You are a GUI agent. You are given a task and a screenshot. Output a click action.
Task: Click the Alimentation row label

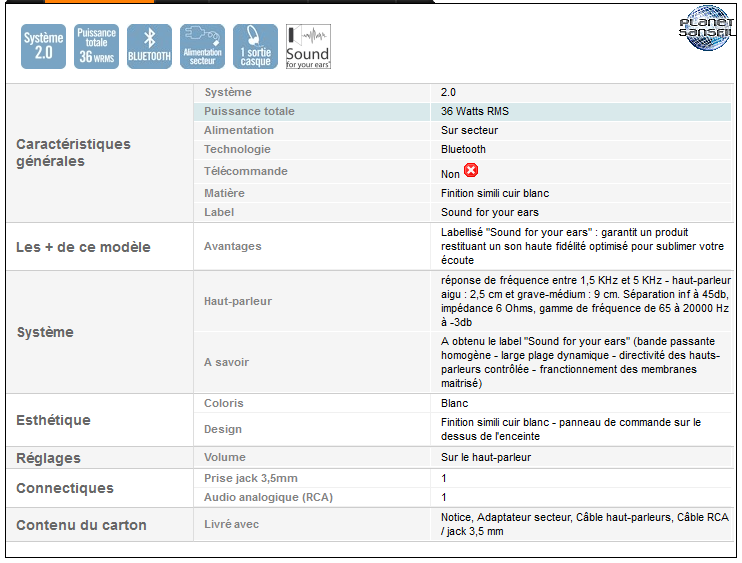tap(239, 130)
